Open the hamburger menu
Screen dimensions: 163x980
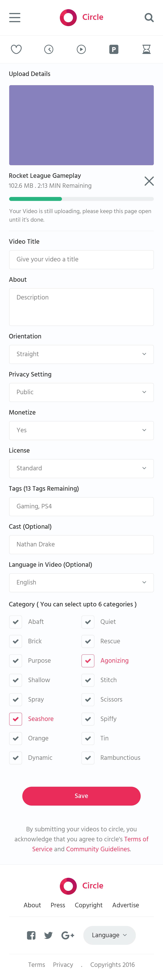[x=15, y=17]
